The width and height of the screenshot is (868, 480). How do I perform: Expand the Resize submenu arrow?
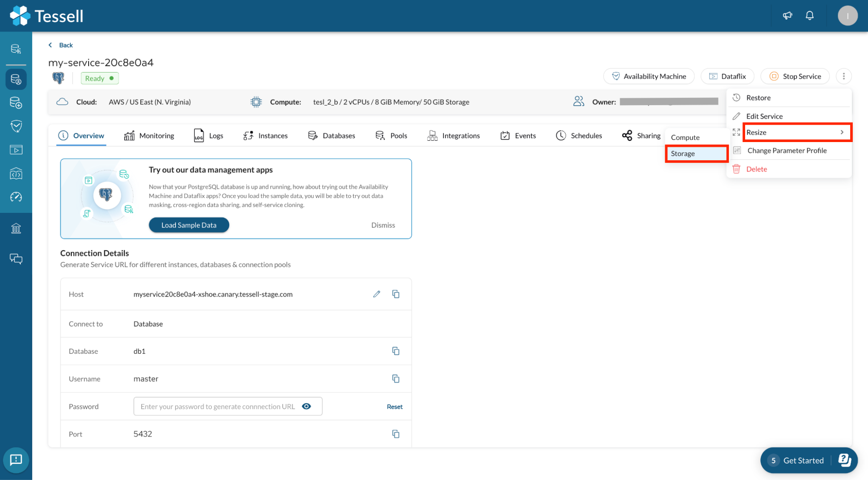click(x=842, y=132)
